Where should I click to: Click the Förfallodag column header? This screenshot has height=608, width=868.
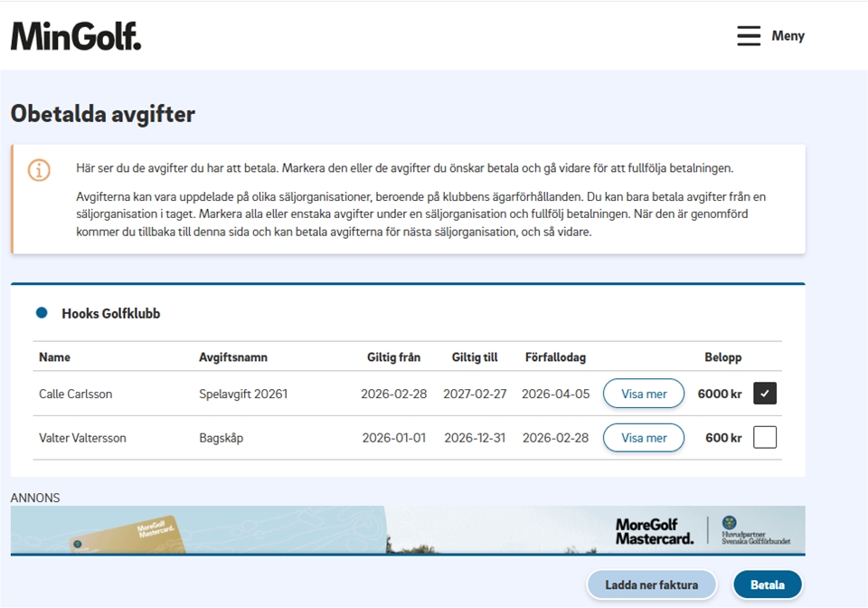[555, 357]
